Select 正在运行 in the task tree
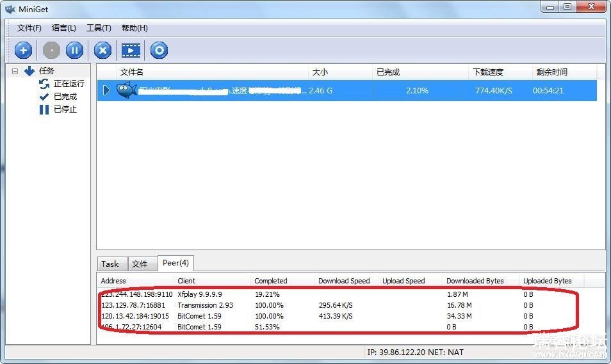Image resolution: width=611 pixels, height=364 pixels. [69, 84]
